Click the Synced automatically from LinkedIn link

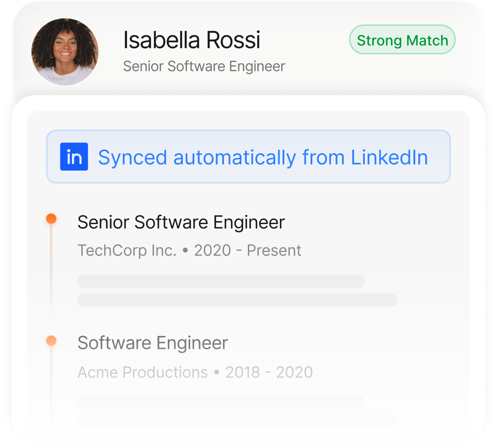point(263,157)
